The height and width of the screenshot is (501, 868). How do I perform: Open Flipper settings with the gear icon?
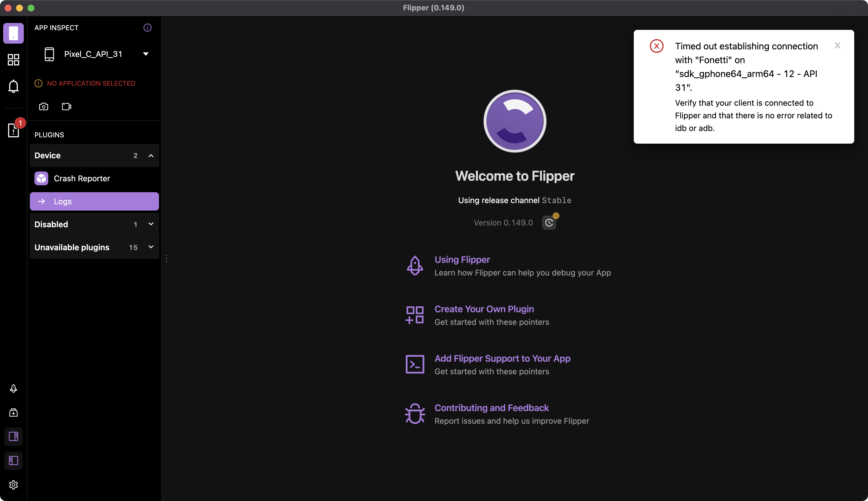[13, 485]
